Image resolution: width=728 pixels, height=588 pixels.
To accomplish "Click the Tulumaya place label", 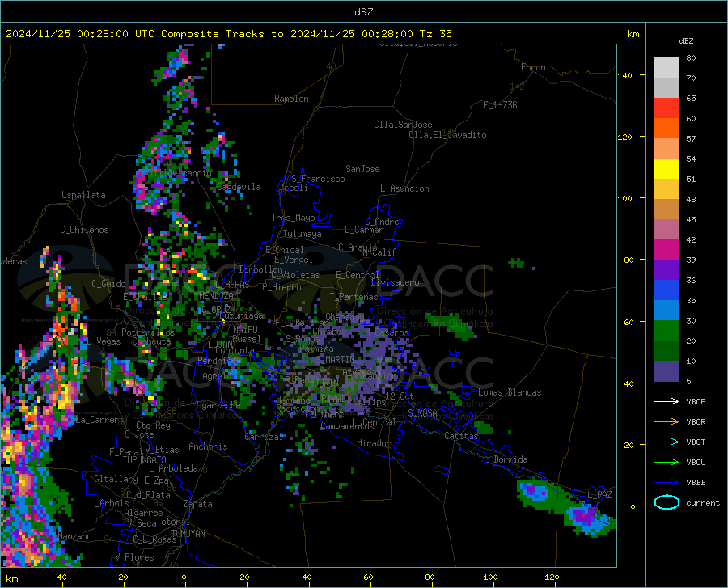I will 303,234.
